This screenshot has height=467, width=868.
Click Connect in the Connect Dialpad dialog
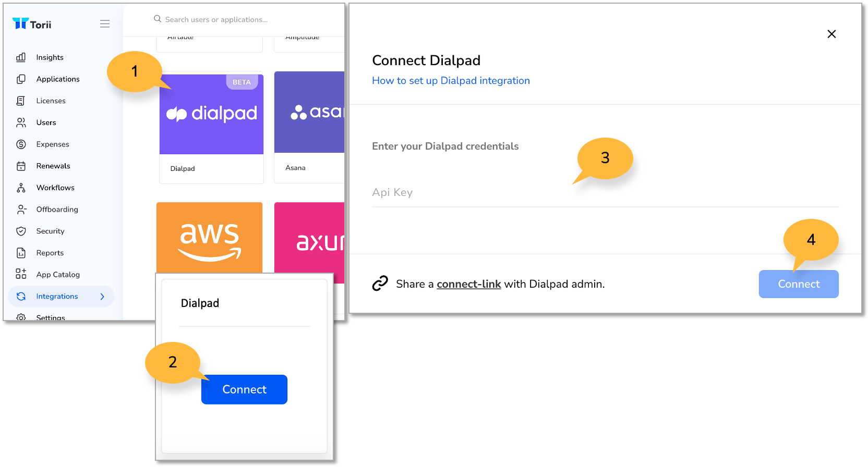tap(799, 284)
